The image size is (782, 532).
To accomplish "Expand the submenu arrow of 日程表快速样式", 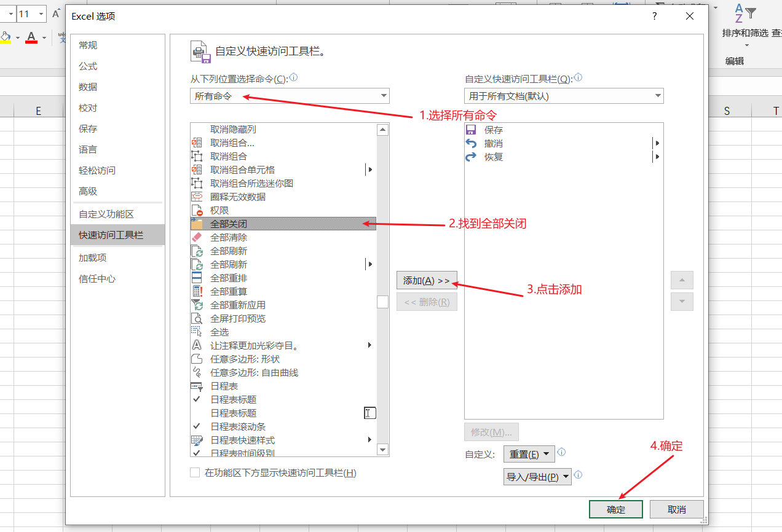I will coord(370,440).
